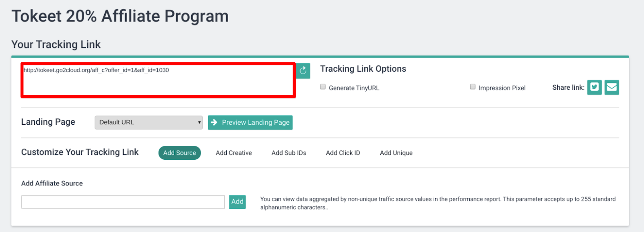Click the performance report help text

click(x=438, y=203)
